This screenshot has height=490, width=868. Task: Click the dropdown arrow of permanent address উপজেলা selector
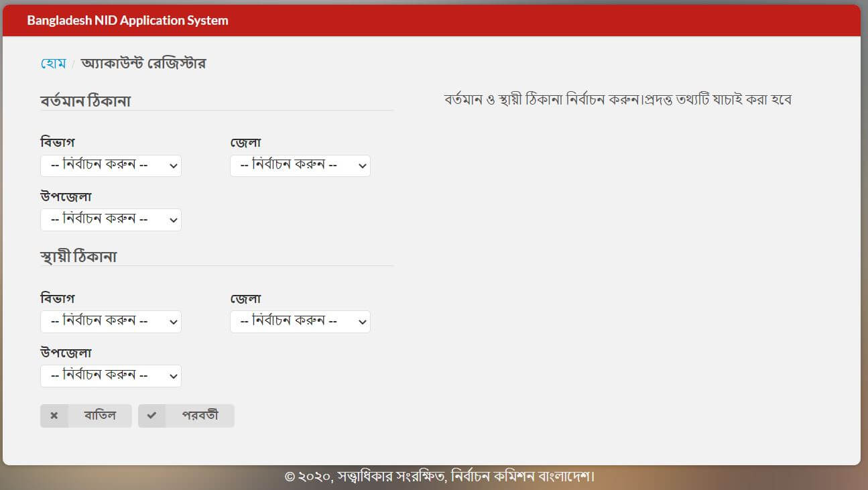point(173,376)
